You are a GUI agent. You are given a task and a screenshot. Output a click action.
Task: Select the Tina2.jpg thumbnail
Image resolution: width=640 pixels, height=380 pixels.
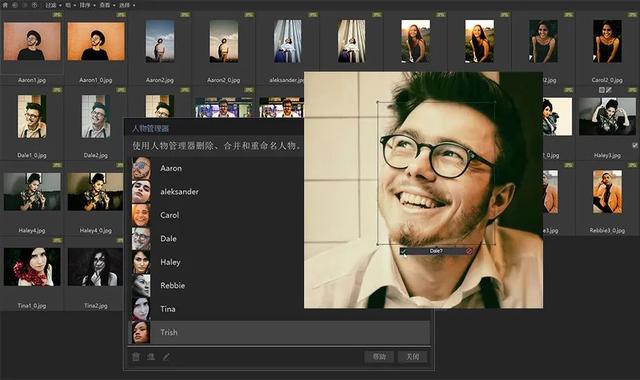95,267
